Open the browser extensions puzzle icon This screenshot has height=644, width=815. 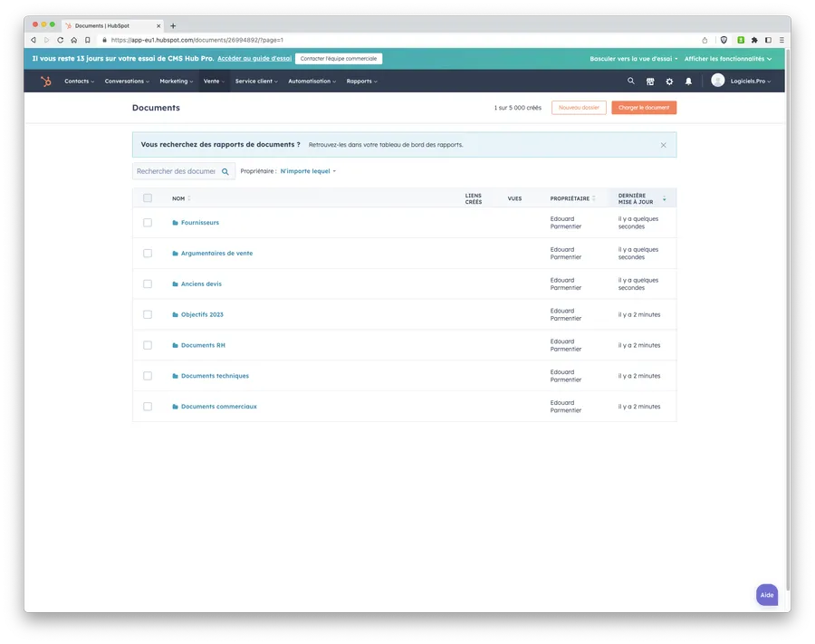[754, 40]
